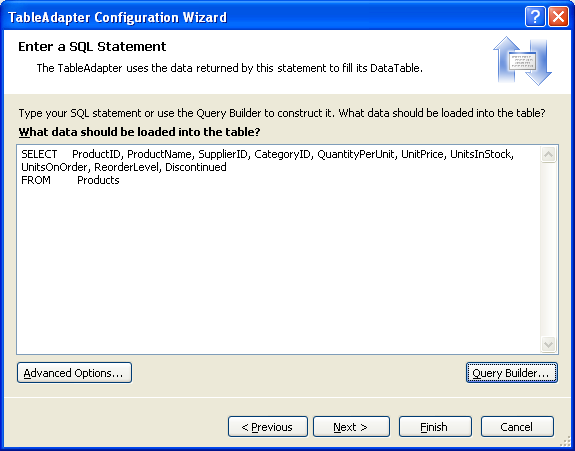Open Advanced Options dialog
The width and height of the screenshot is (575, 451).
coord(74,373)
